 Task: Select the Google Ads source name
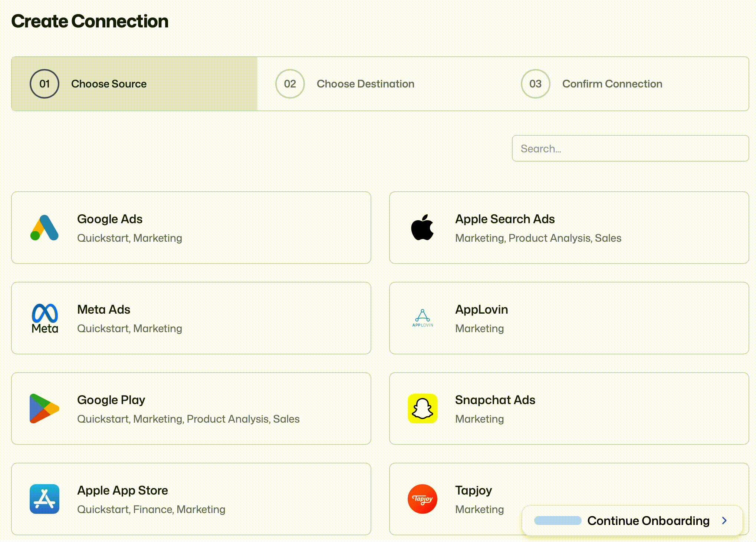coord(110,219)
